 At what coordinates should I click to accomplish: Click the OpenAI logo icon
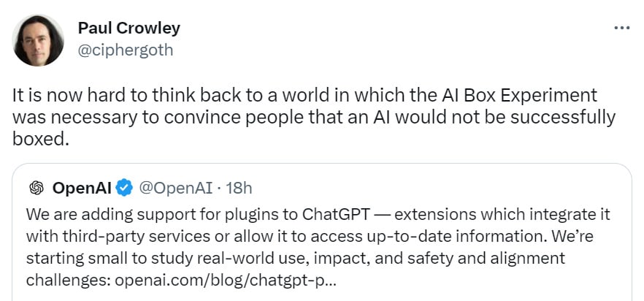[x=36, y=188]
